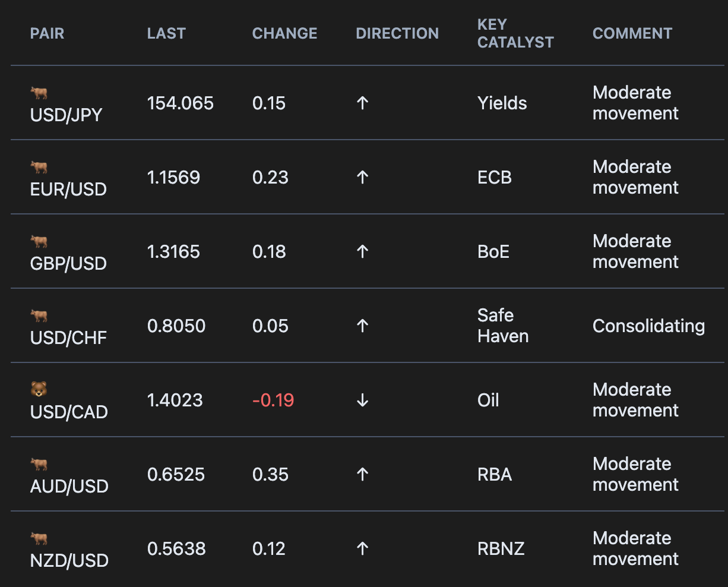Click the bull icon above AUD/USD

point(39,464)
